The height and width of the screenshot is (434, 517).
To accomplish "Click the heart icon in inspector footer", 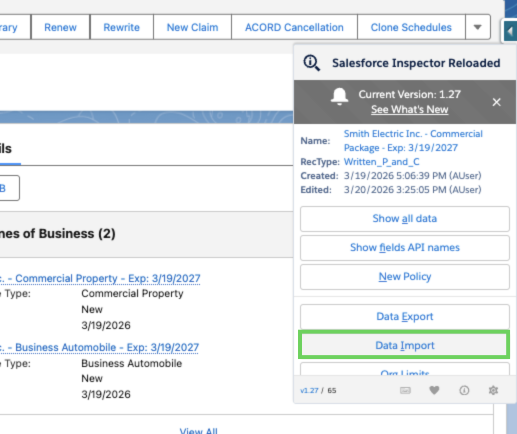I will 434,390.
